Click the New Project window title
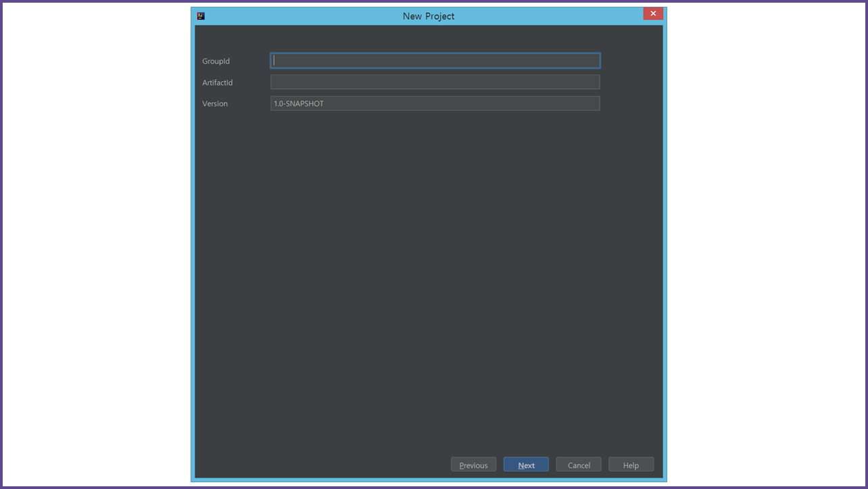 click(x=429, y=16)
